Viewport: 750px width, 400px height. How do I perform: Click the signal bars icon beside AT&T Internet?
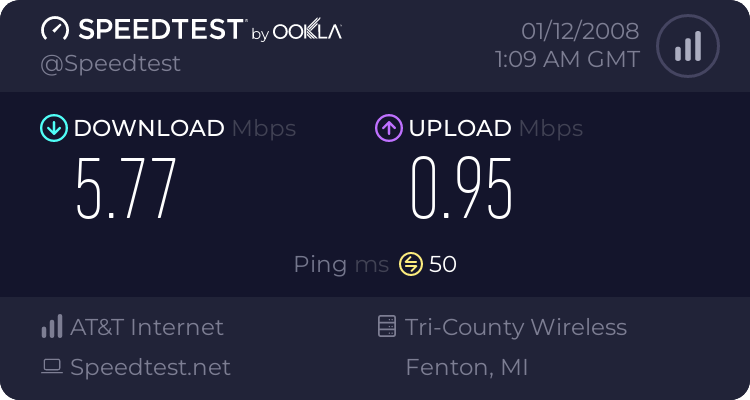tap(52, 326)
